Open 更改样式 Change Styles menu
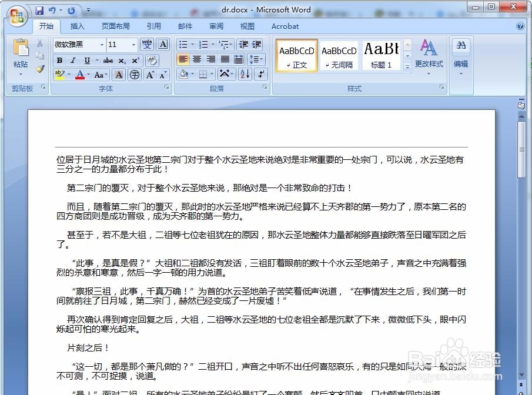This screenshot has width=532, height=395. 429,57
